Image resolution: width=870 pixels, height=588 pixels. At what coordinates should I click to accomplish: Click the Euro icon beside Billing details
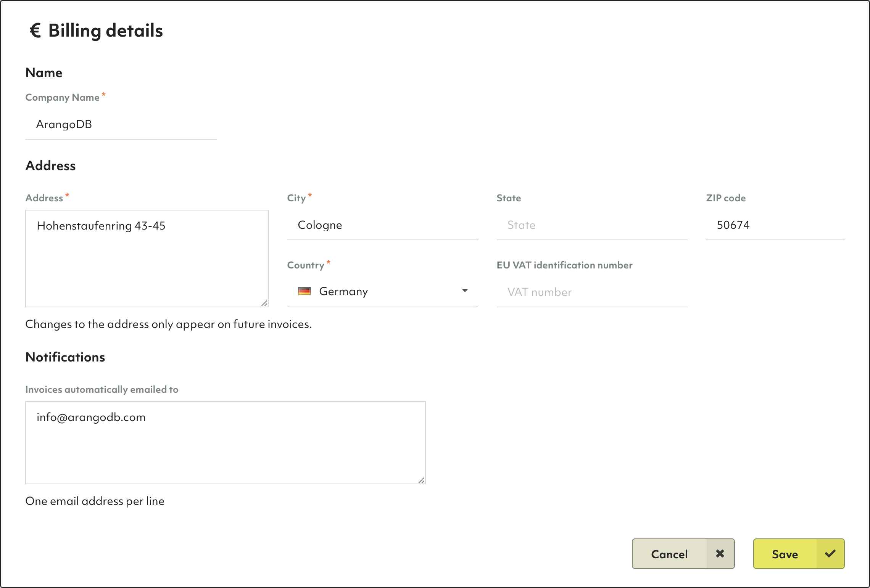click(x=35, y=31)
